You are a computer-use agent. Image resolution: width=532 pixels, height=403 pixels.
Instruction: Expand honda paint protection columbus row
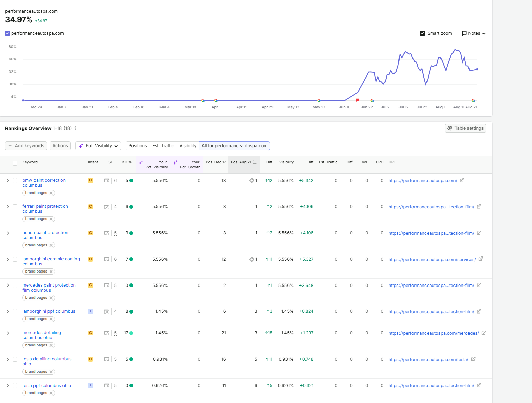click(8, 233)
